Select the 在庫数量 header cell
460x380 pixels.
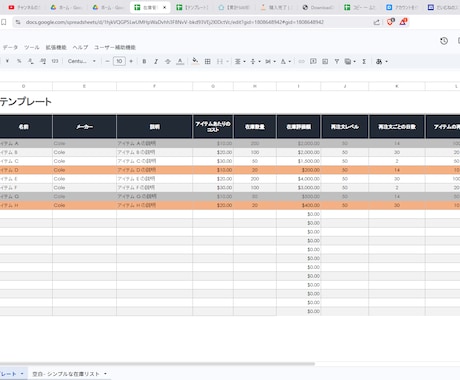[255, 127]
